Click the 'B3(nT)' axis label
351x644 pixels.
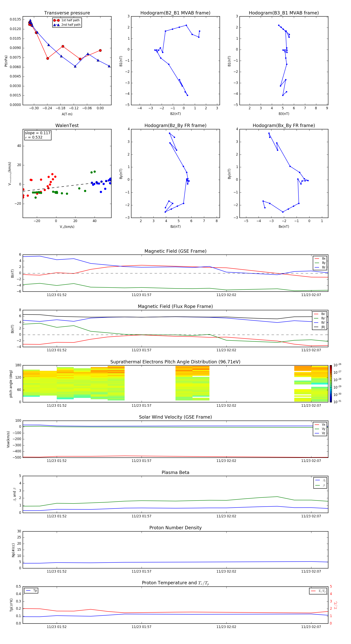click(x=284, y=114)
